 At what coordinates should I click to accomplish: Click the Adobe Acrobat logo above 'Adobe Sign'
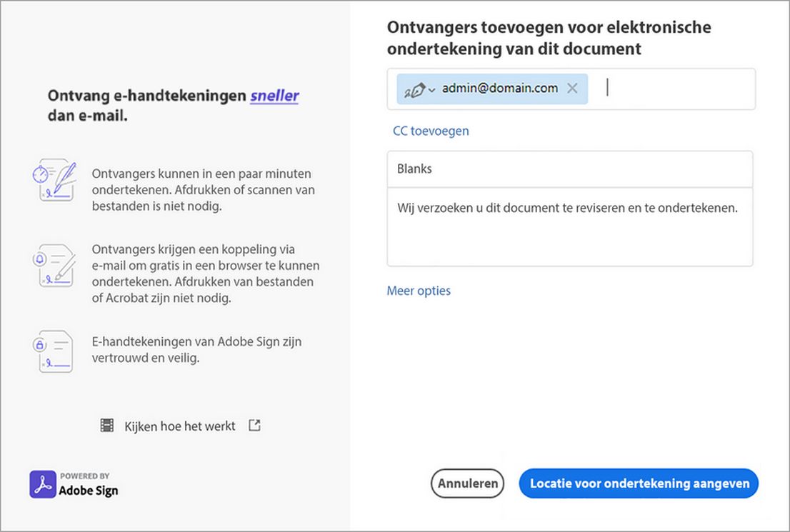(x=42, y=485)
